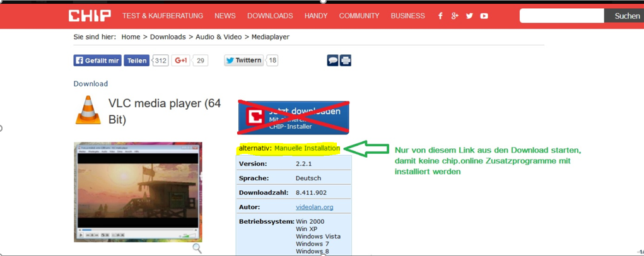Click the search input field

(562, 16)
